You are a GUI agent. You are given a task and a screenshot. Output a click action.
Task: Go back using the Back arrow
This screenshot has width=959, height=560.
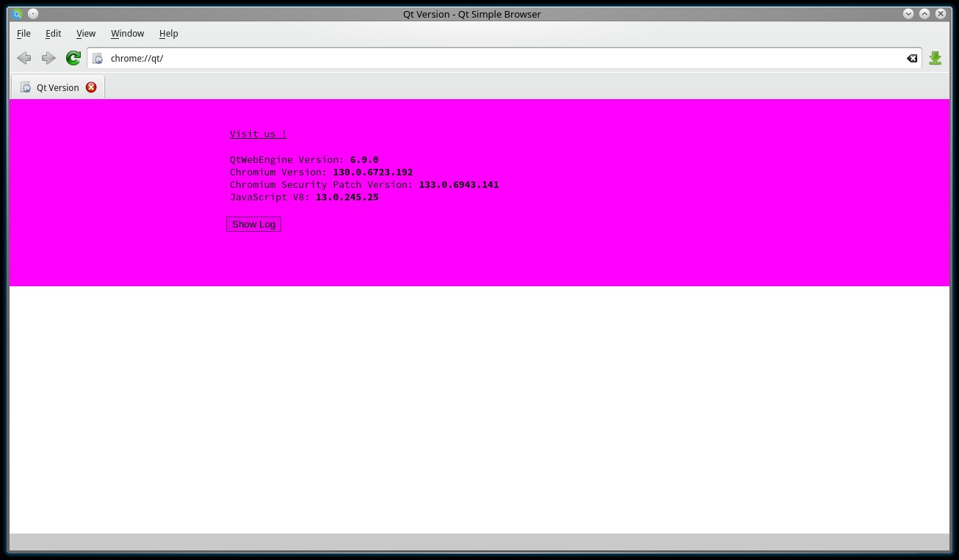24,58
